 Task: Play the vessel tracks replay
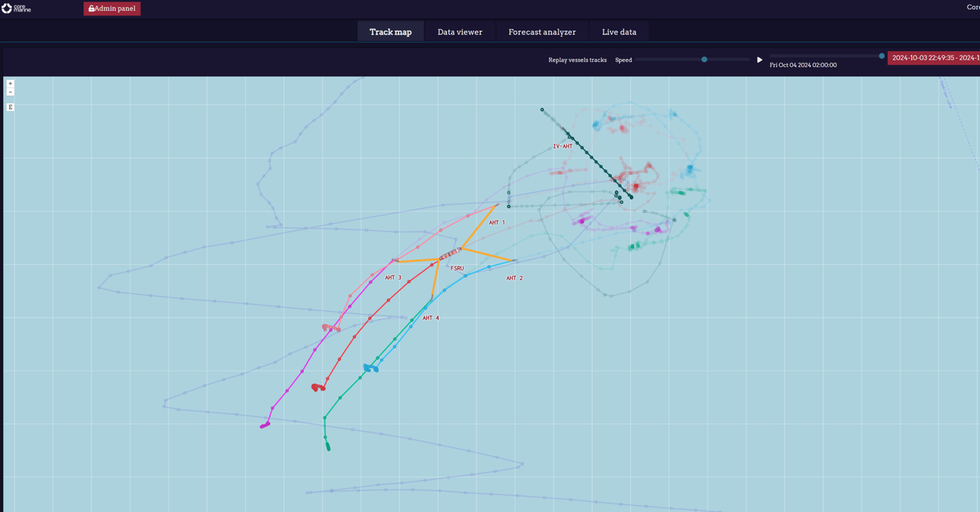click(x=759, y=60)
